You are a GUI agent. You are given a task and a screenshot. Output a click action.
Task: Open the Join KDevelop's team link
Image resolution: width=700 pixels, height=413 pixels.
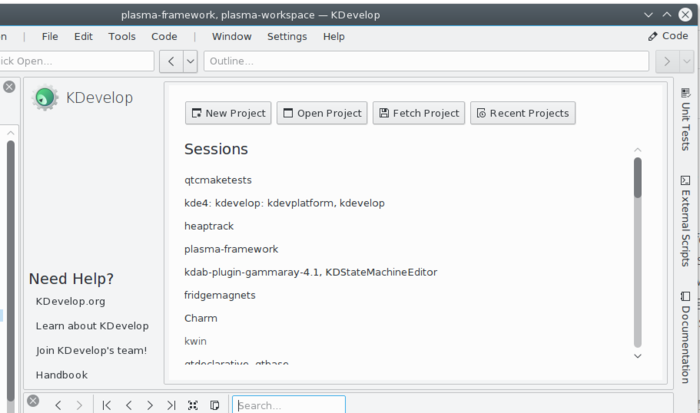pos(91,350)
